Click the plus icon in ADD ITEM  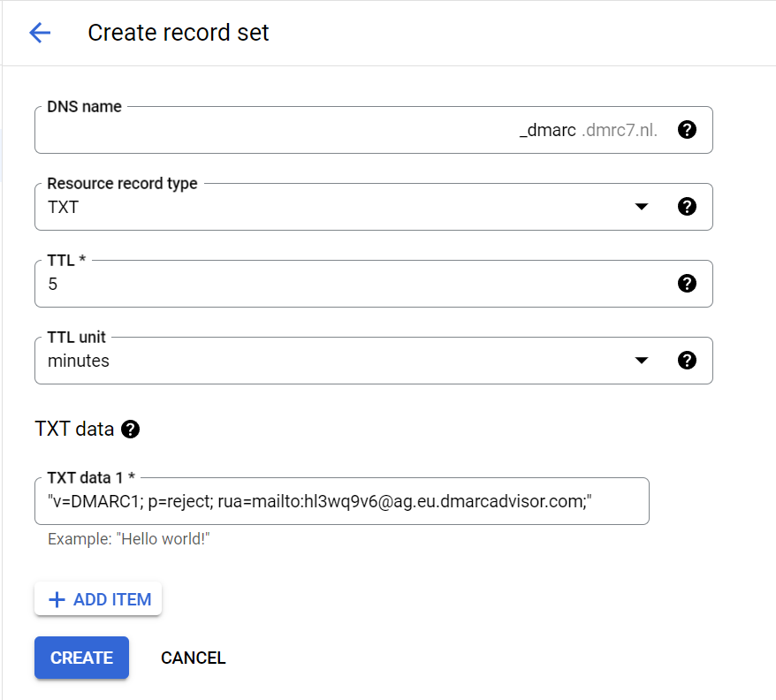(x=57, y=599)
